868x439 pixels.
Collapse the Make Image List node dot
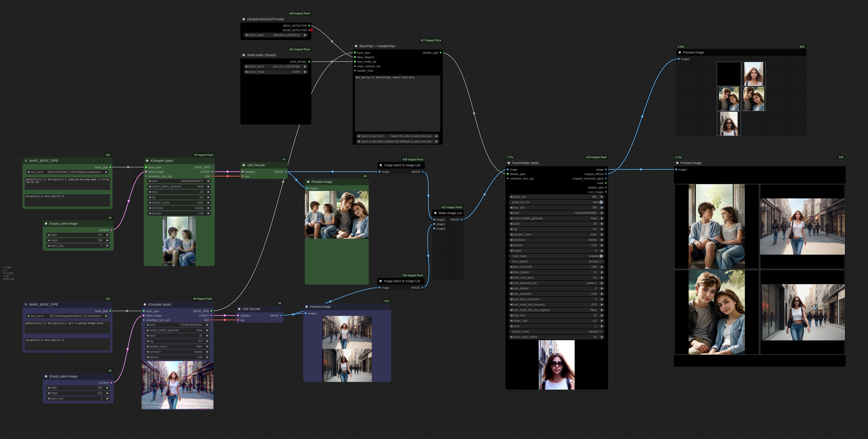[x=435, y=213]
